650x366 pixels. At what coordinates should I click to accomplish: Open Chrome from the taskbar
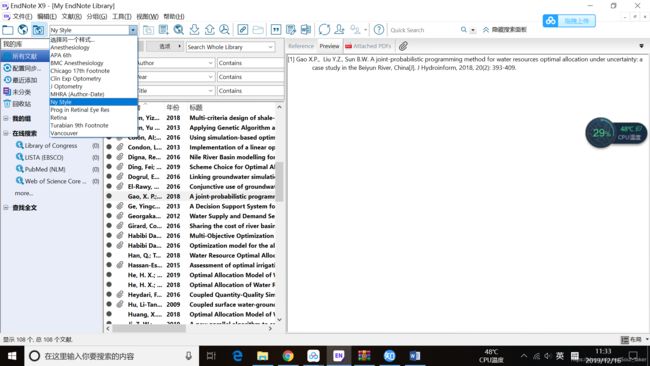pos(288,356)
